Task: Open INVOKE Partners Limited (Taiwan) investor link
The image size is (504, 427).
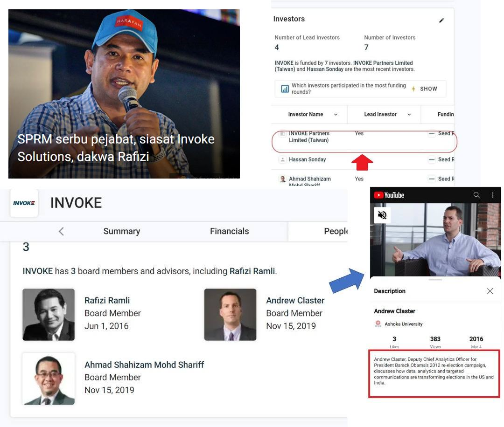Action: click(x=309, y=137)
